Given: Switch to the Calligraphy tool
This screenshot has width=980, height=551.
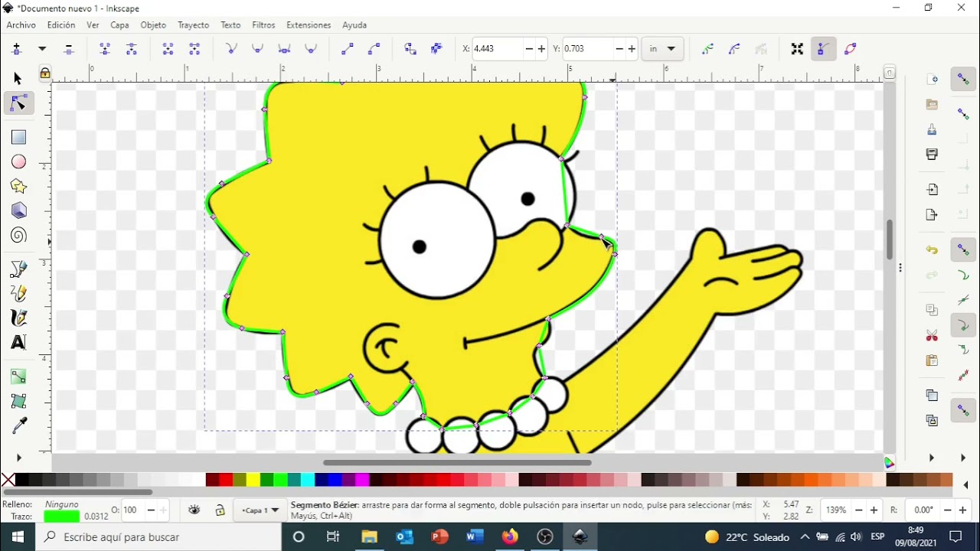Looking at the screenshot, I should [x=18, y=318].
